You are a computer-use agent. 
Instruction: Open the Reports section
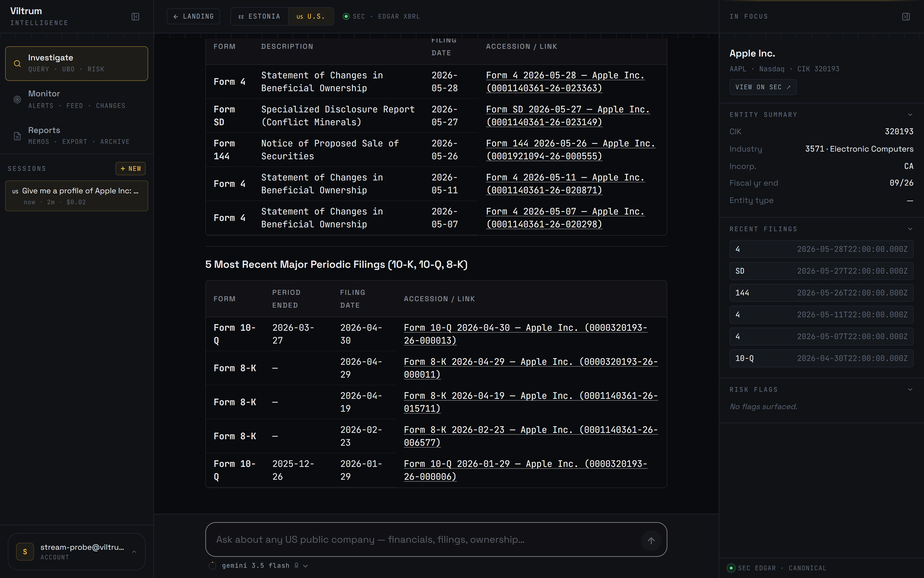tap(77, 136)
